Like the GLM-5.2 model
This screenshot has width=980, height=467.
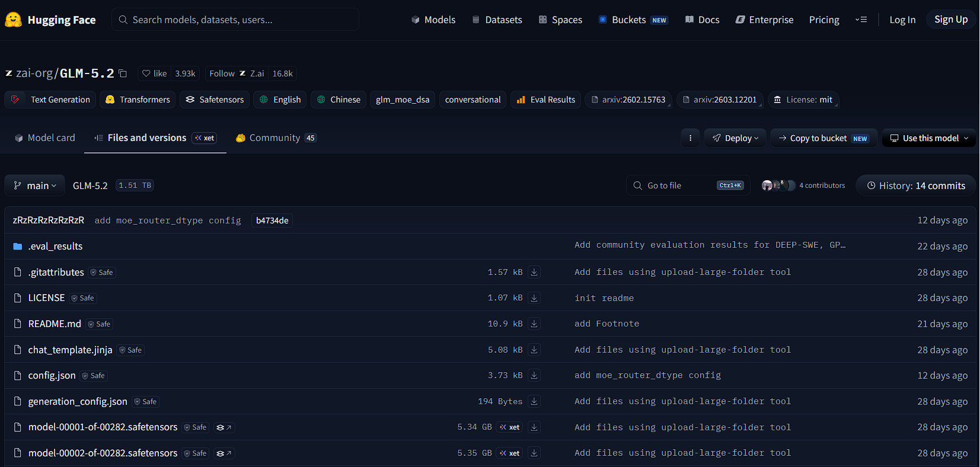154,73
